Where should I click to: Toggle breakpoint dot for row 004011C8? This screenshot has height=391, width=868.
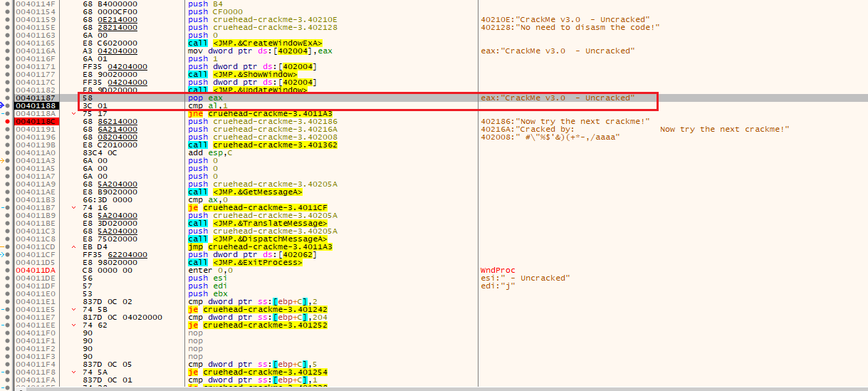[8, 239]
